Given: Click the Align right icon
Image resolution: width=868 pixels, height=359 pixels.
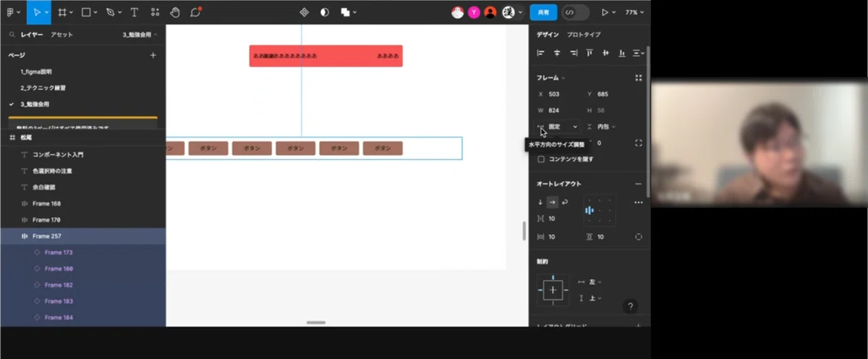Looking at the screenshot, I should pos(574,53).
